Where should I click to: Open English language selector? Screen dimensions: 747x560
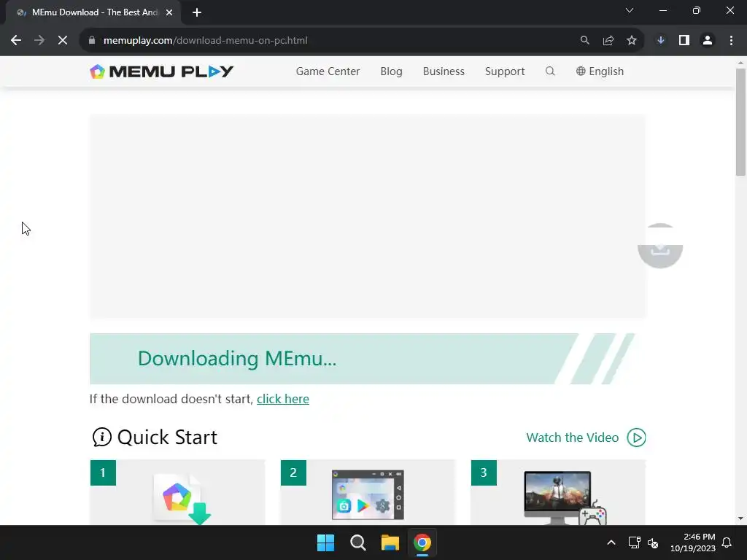[600, 71]
